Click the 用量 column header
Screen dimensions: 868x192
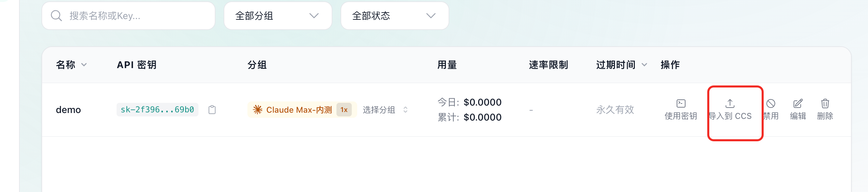coord(447,65)
